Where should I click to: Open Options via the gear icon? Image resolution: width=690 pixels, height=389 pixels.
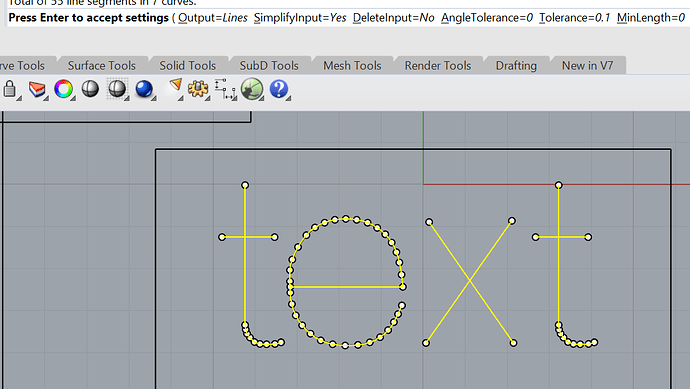198,89
